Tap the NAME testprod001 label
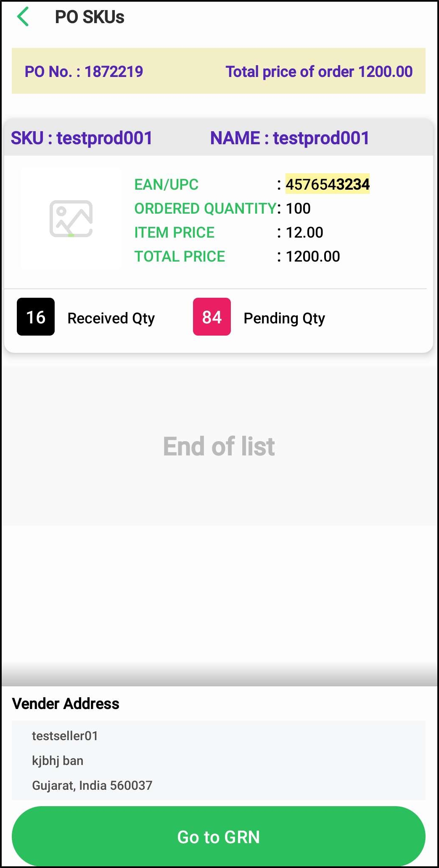This screenshot has height=868, width=439. click(289, 138)
